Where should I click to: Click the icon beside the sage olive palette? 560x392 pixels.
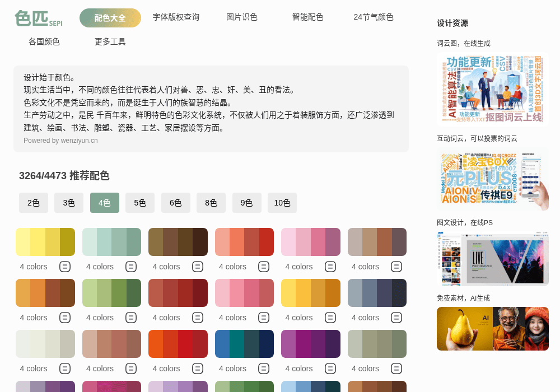(x=396, y=368)
